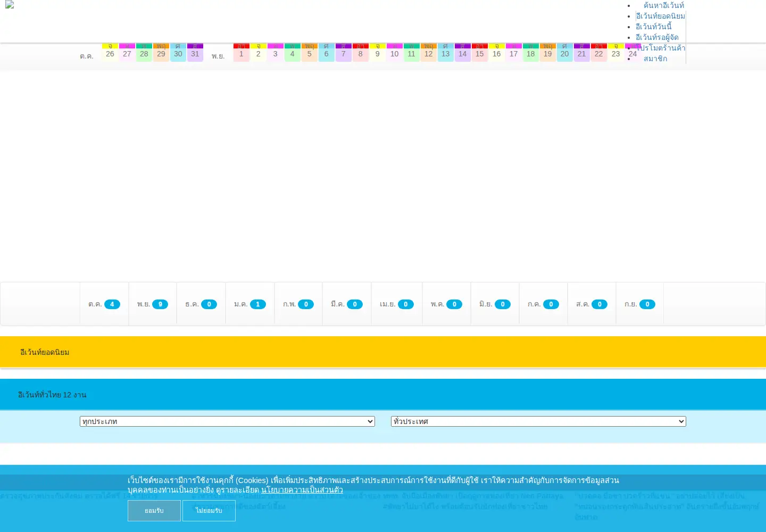Click the อีเว้นท์ทั่วไทย 12 งาน heading
The width and height of the screenshot is (766, 532).
[52, 395]
